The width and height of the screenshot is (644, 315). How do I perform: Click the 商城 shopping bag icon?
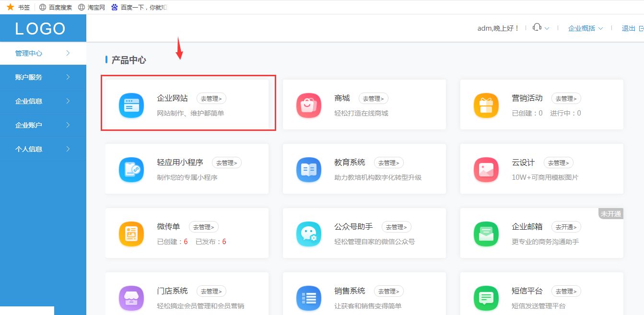(x=308, y=105)
